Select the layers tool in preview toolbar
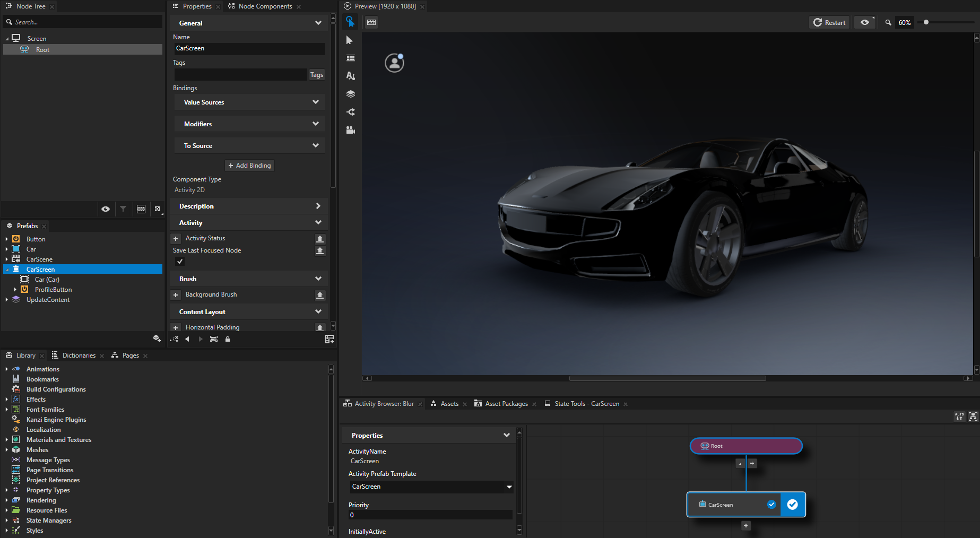This screenshot has width=980, height=538. click(350, 94)
